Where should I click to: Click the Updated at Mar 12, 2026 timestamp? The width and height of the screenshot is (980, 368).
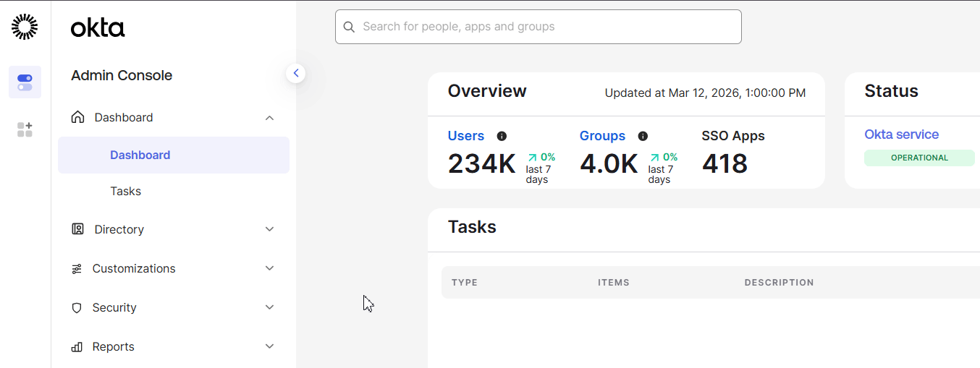point(705,93)
